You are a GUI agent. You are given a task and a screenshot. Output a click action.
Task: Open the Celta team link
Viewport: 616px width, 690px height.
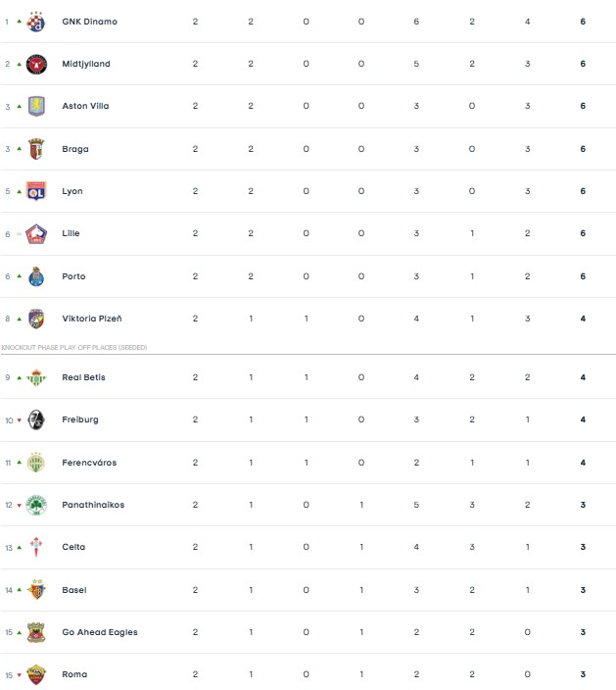[x=73, y=547]
